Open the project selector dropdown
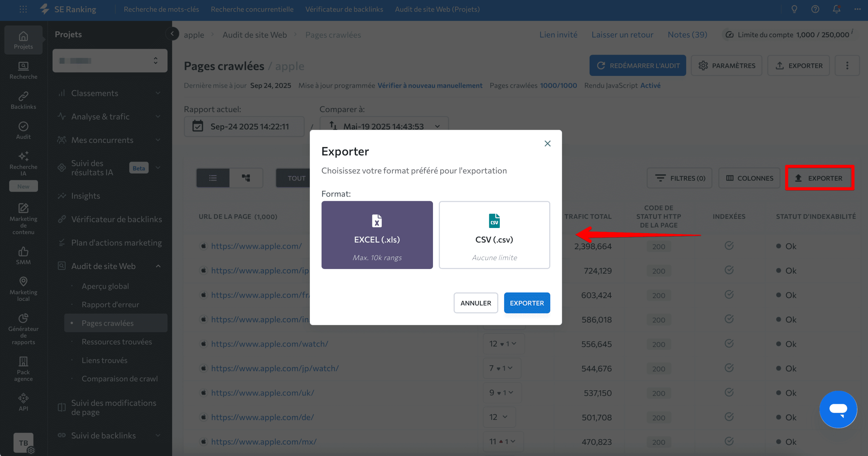Viewport: 868px width, 456px height. [110, 61]
